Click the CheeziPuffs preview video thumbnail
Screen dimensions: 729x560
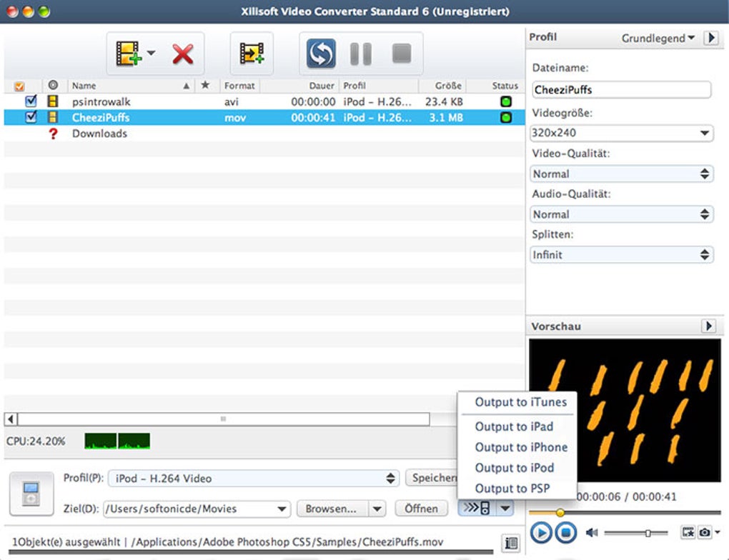point(625,410)
